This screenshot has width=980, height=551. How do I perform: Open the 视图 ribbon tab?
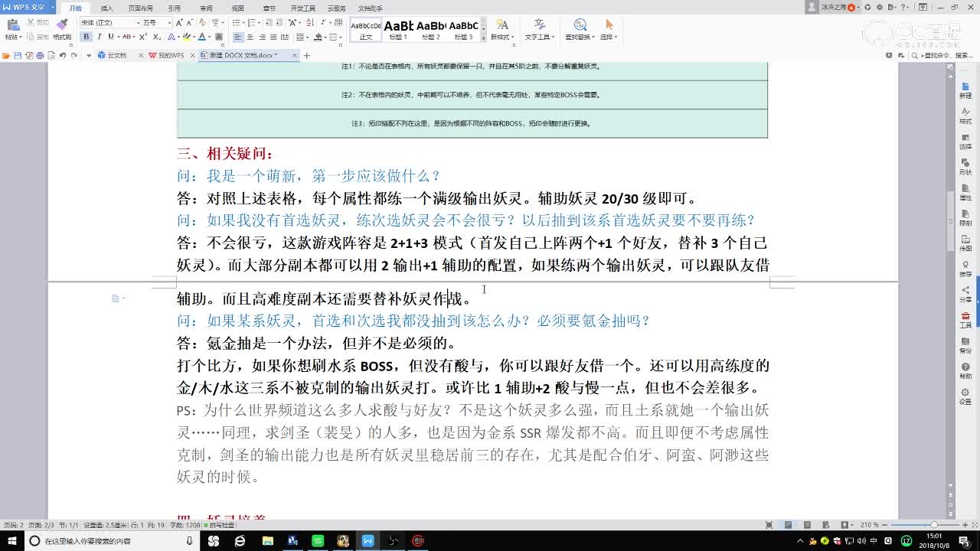(237, 8)
